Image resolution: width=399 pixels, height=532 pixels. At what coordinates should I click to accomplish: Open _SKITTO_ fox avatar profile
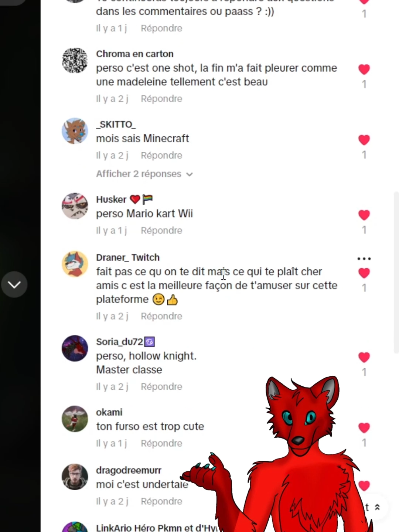coord(75,131)
